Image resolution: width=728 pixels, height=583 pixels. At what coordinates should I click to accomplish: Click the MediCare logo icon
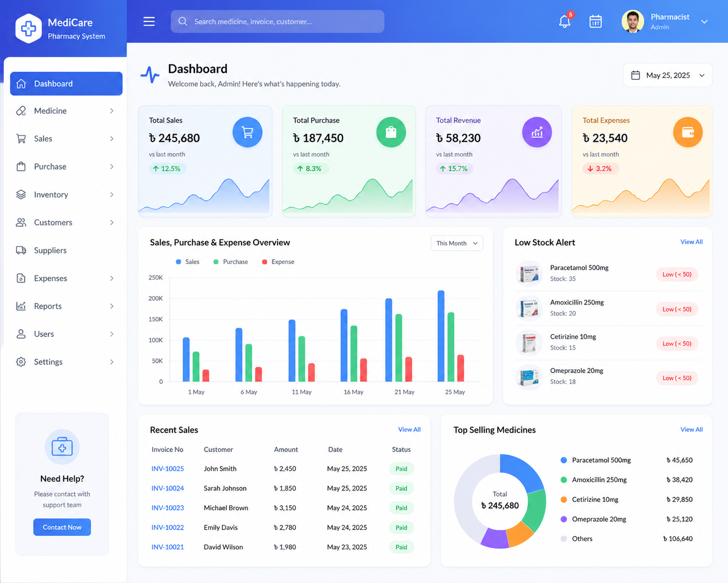coord(29,28)
